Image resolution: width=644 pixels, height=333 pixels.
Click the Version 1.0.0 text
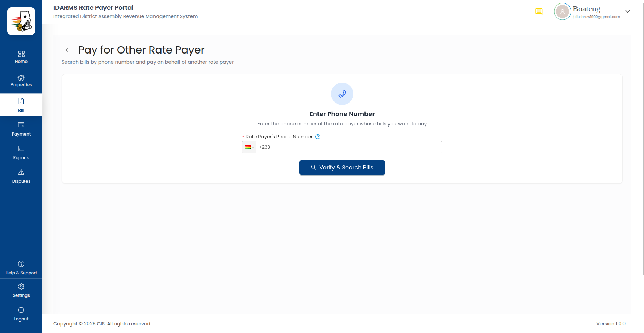pos(611,324)
